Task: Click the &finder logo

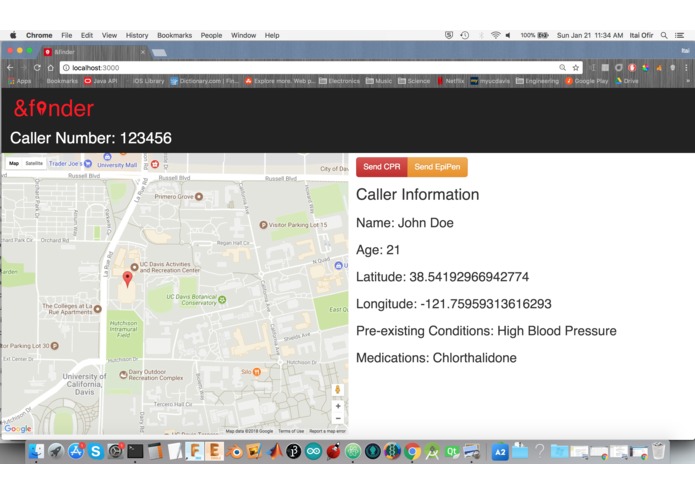Action: (x=54, y=109)
